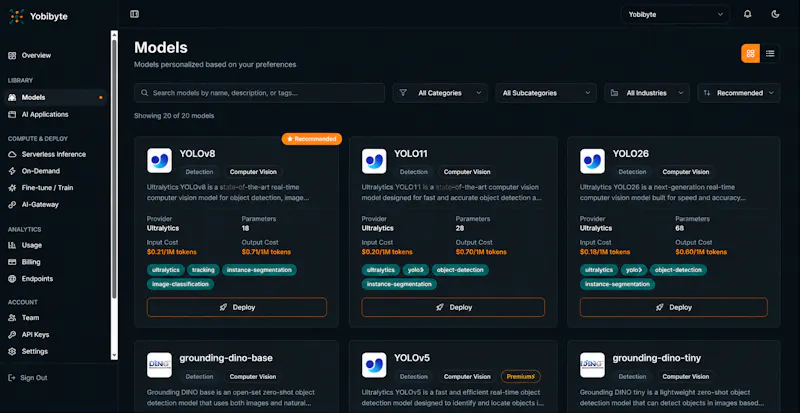This screenshot has height=413, width=800.
Task: Click sidebar scrollbar up arrow
Action: pyautogui.click(x=114, y=34)
